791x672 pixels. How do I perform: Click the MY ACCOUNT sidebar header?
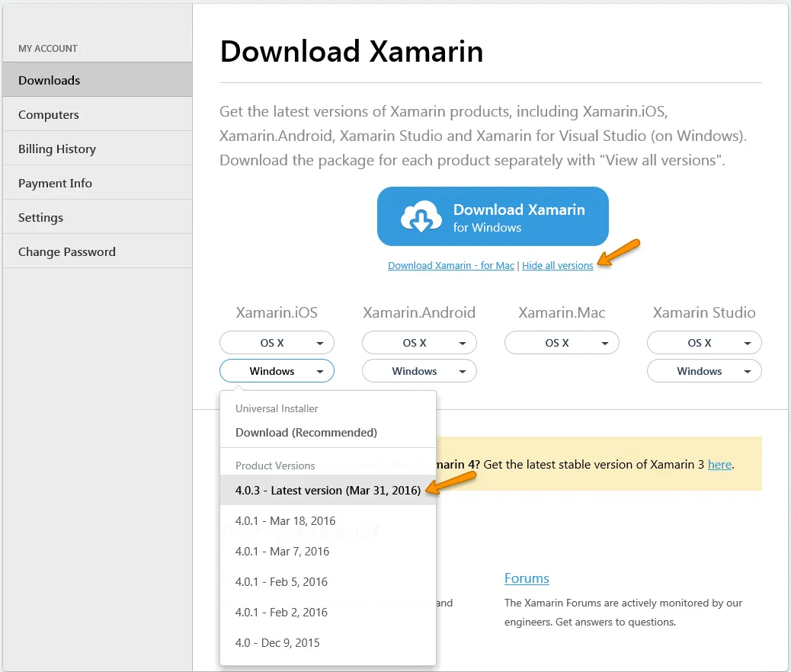pos(48,49)
